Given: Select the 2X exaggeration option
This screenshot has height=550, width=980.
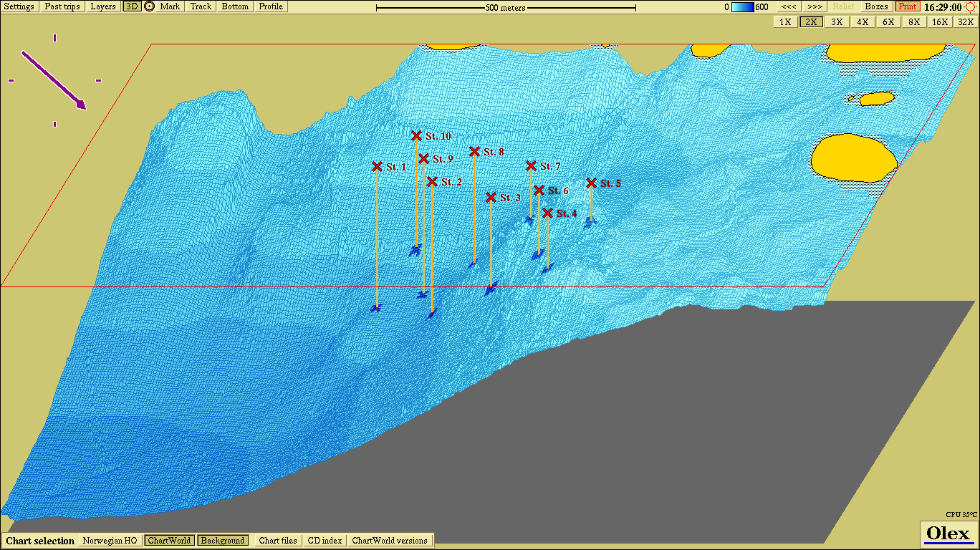Looking at the screenshot, I should (811, 21).
